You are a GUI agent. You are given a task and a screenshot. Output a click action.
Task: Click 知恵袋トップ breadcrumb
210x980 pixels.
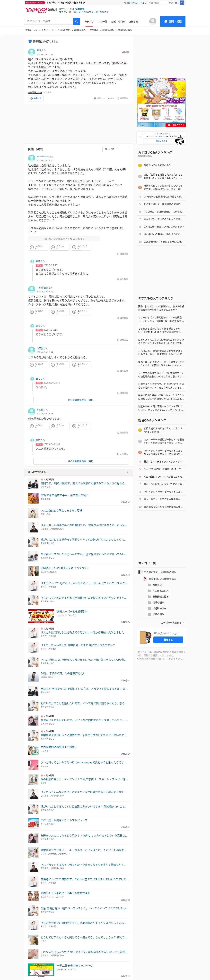[x=31, y=30]
